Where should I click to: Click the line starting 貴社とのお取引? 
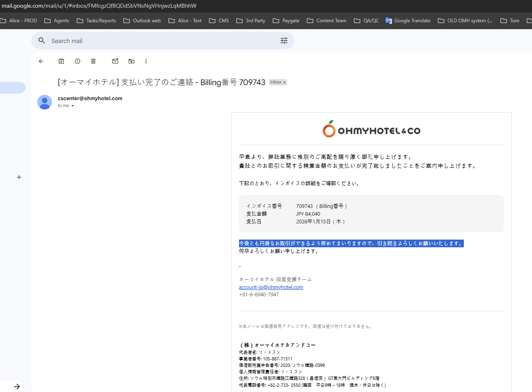tap(358, 166)
